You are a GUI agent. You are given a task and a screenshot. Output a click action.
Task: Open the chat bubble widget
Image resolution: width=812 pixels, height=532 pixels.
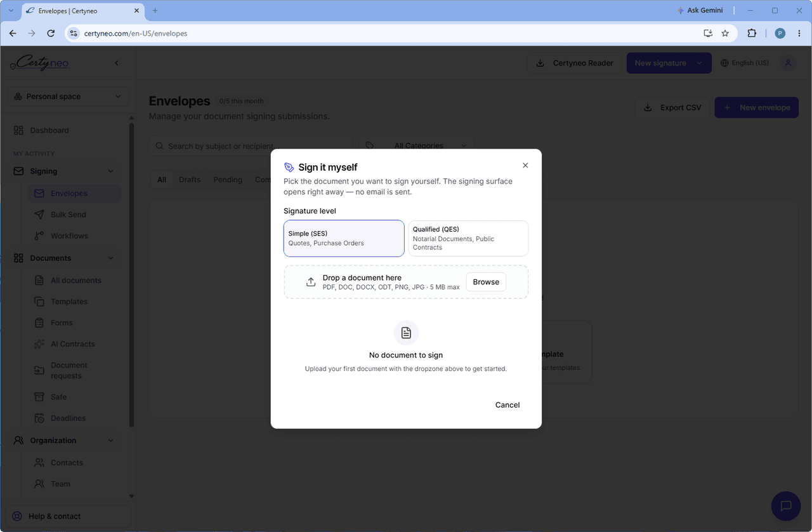[786, 506]
